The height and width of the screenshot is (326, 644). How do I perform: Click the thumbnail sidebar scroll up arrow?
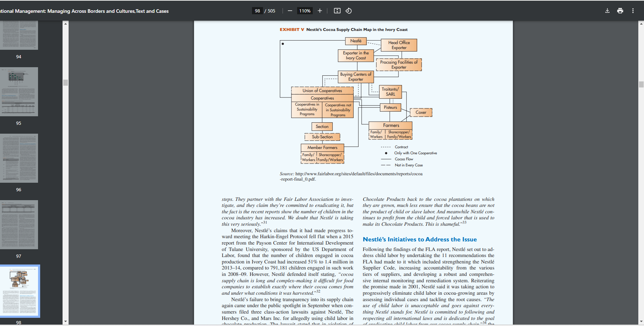click(65, 23)
